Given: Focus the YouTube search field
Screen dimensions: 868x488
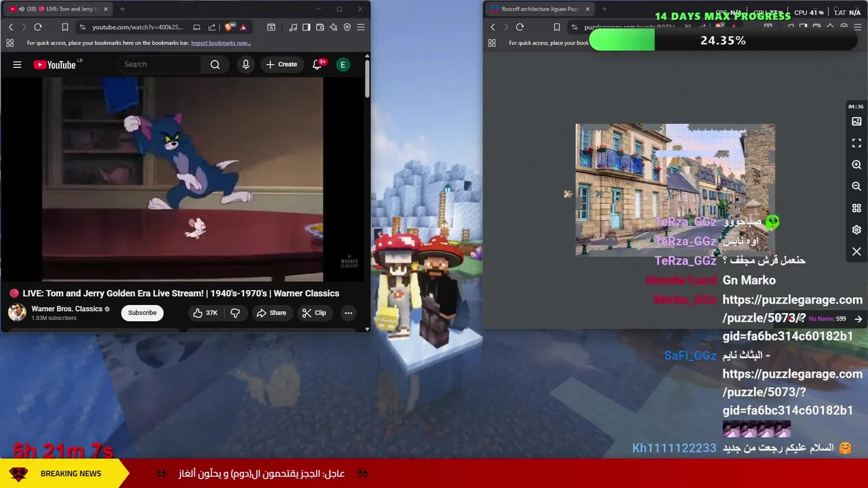Looking at the screenshot, I should [159, 64].
